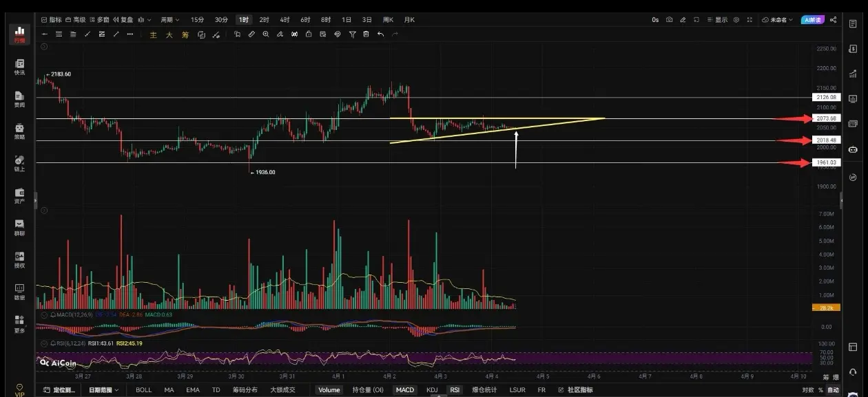868x397 pixels.
Task: Click the share icon at top right
Action: (x=833, y=20)
